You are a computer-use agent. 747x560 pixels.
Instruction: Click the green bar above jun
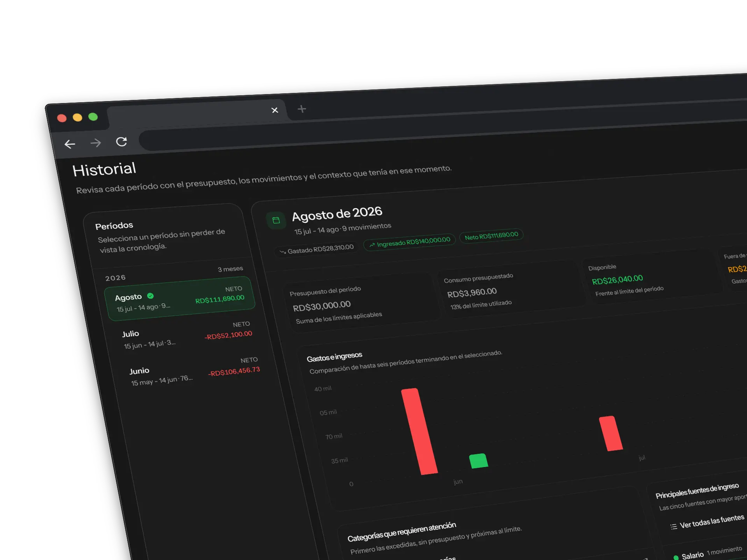(x=479, y=461)
